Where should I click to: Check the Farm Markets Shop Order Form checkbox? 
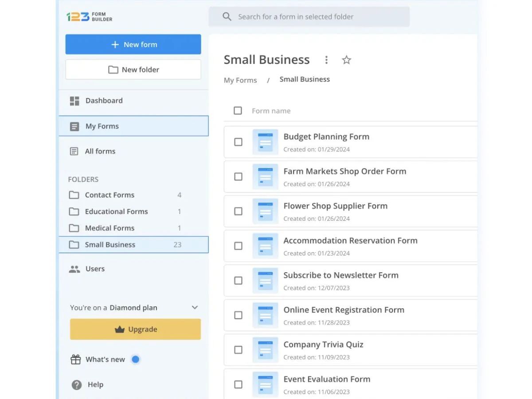coord(238,176)
